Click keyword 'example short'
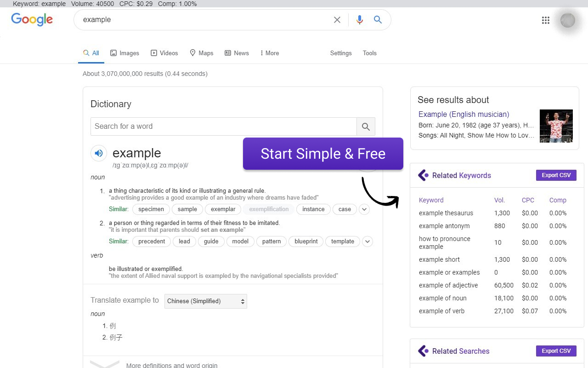Viewport: 588px width, 368px height. coord(439,259)
